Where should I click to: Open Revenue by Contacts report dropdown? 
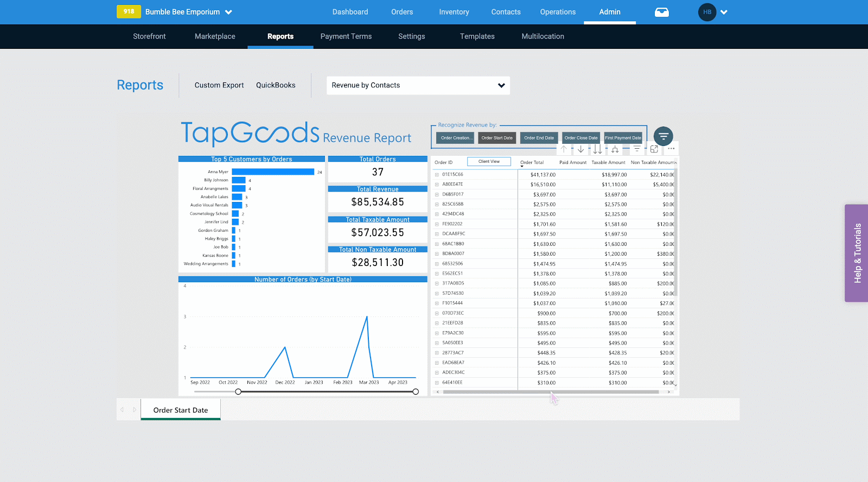point(418,85)
